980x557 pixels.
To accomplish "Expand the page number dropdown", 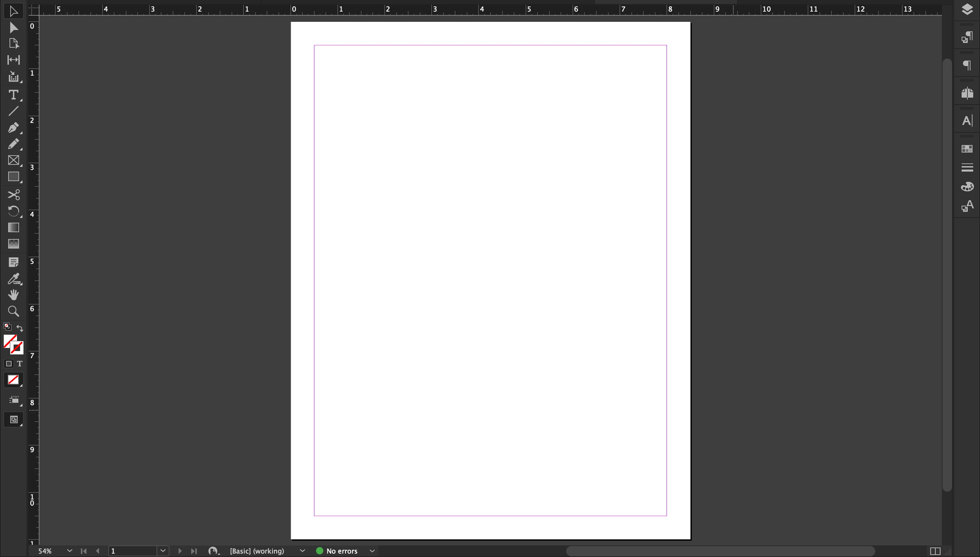I will tap(163, 551).
